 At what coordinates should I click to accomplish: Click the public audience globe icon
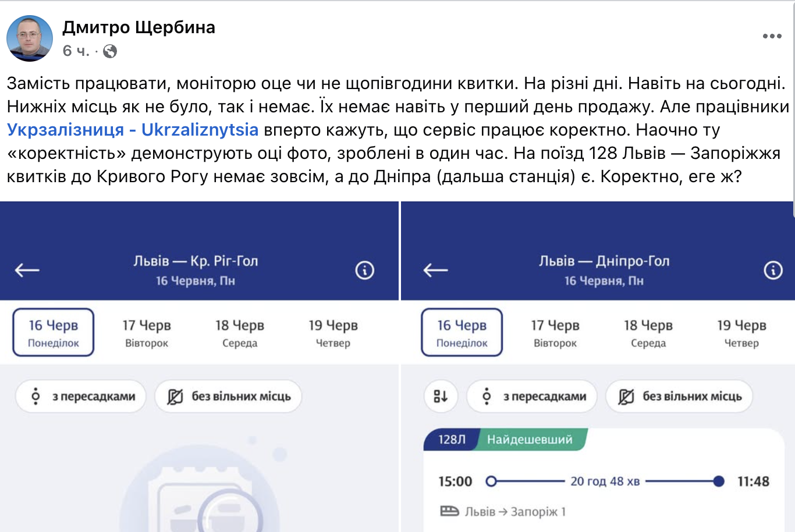pos(110,52)
